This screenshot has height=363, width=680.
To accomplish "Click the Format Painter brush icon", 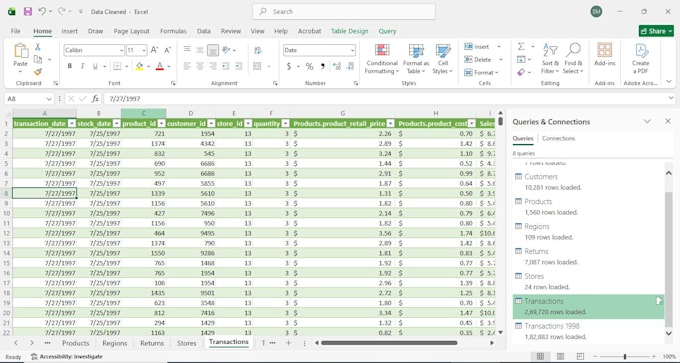I will pos(38,72).
